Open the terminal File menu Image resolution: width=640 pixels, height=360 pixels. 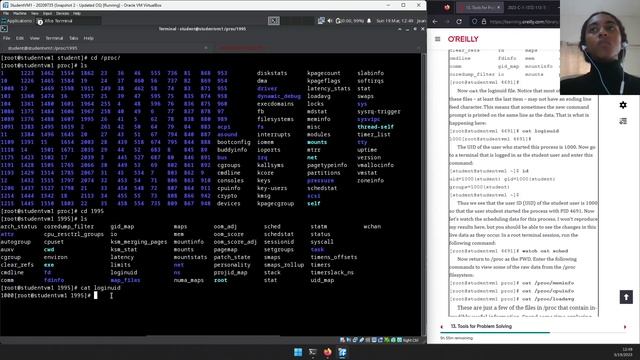click(x=7, y=38)
